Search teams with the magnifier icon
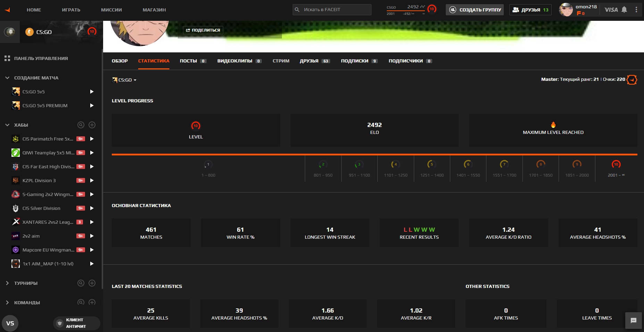Viewport: 644px width, 332px height. [81, 303]
